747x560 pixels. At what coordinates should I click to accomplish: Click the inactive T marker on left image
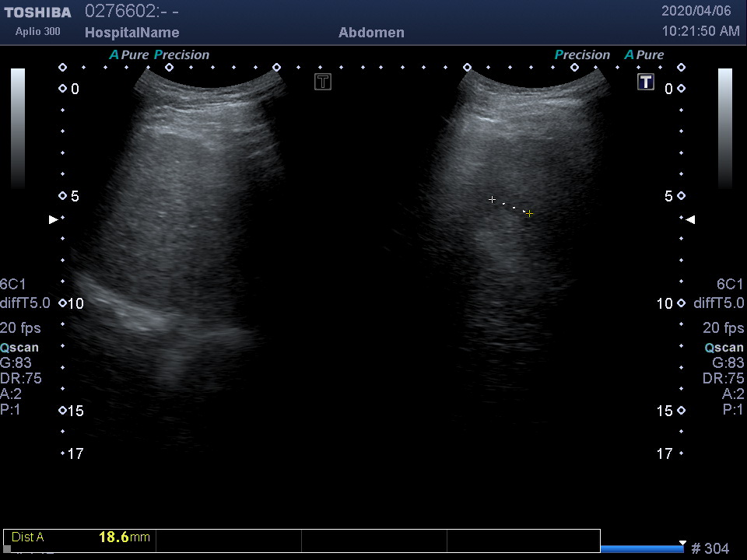[x=323, y=82]
